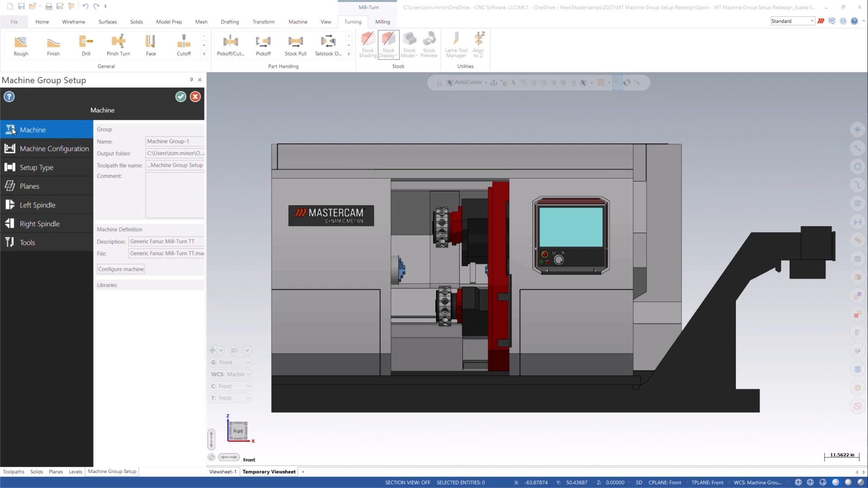The width and height of the screenshot is (868, 488).
Task: Click the help icon in Machine Group Setup
Action: tap(9, 97)
